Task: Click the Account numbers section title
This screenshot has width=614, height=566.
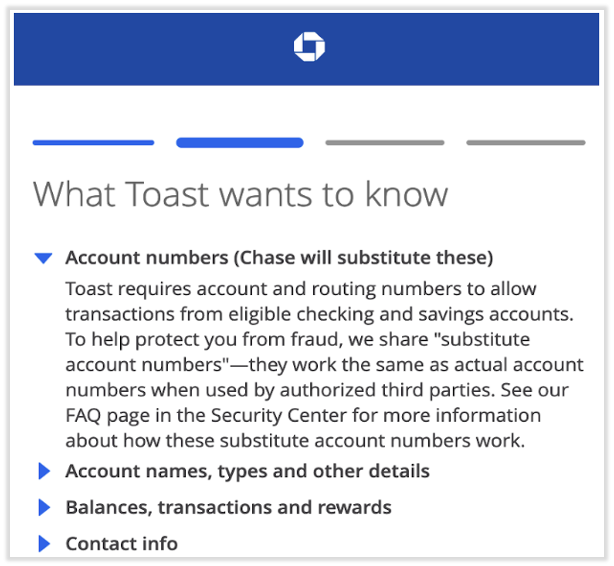Action: [279, 258]
